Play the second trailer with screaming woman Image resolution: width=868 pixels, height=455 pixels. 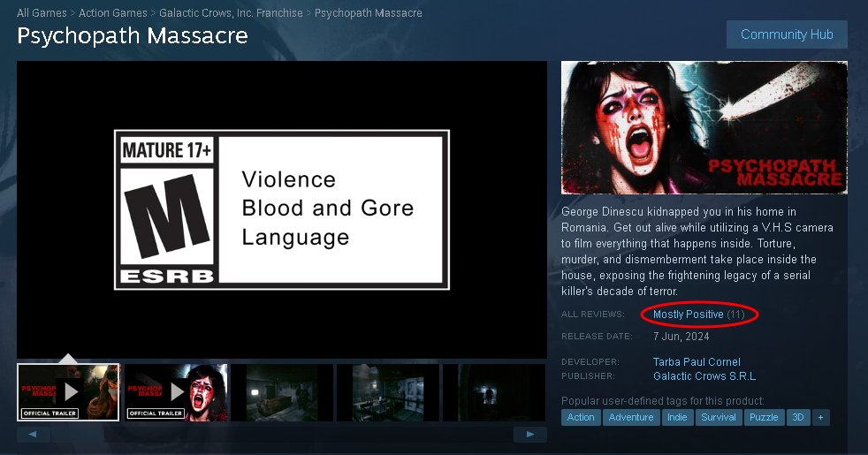pos(176,392)
